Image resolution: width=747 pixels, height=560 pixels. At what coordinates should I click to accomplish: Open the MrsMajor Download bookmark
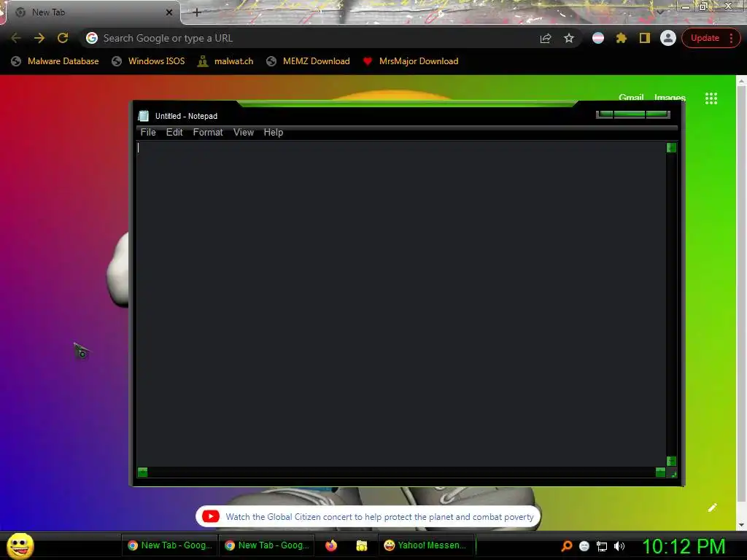[x=411, y=61]
